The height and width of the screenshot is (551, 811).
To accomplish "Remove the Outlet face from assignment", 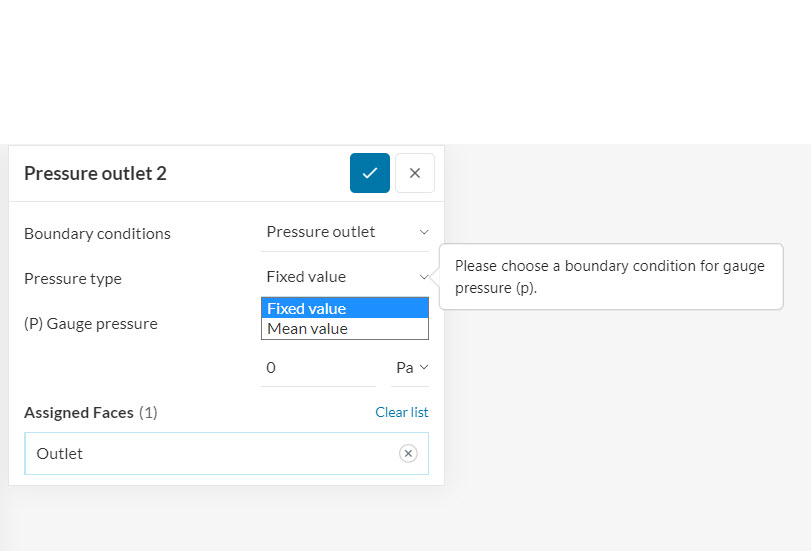I will pyautogui.click(x=408, y=454).
